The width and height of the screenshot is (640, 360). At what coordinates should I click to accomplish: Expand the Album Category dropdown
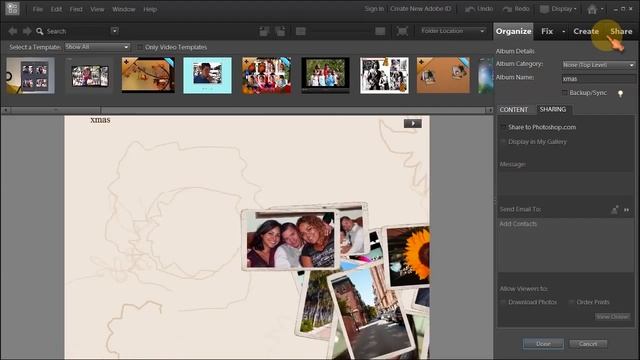pos(598,65)
